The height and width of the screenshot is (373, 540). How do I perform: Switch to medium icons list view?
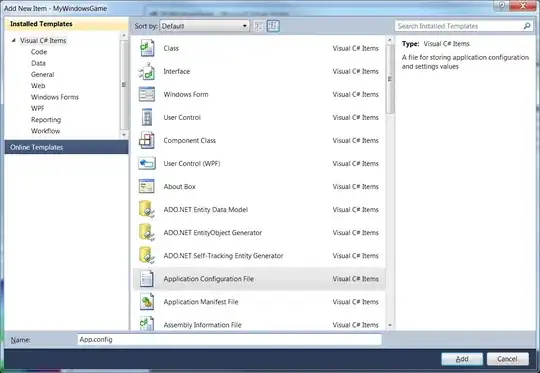pos(273,26)
